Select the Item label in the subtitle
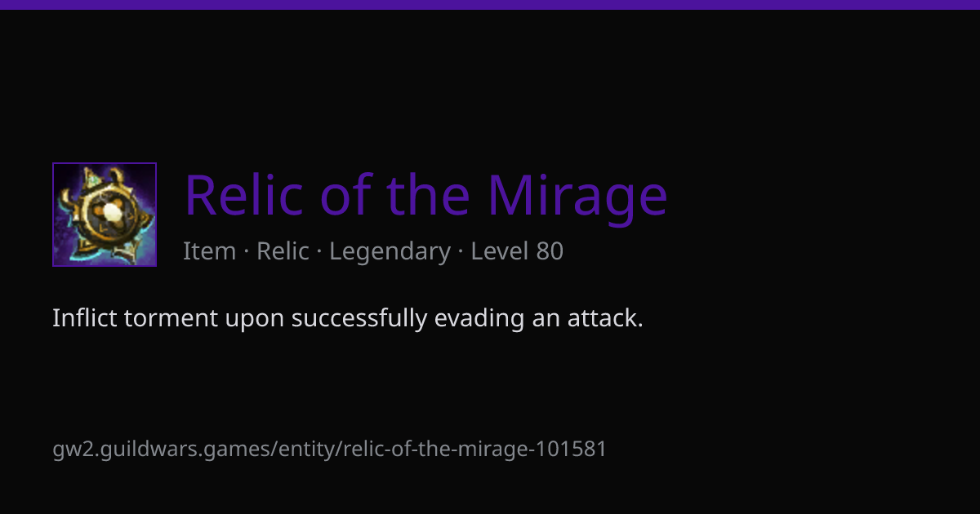980x514 pixels. pyautogui.click(x=209, y=251)
